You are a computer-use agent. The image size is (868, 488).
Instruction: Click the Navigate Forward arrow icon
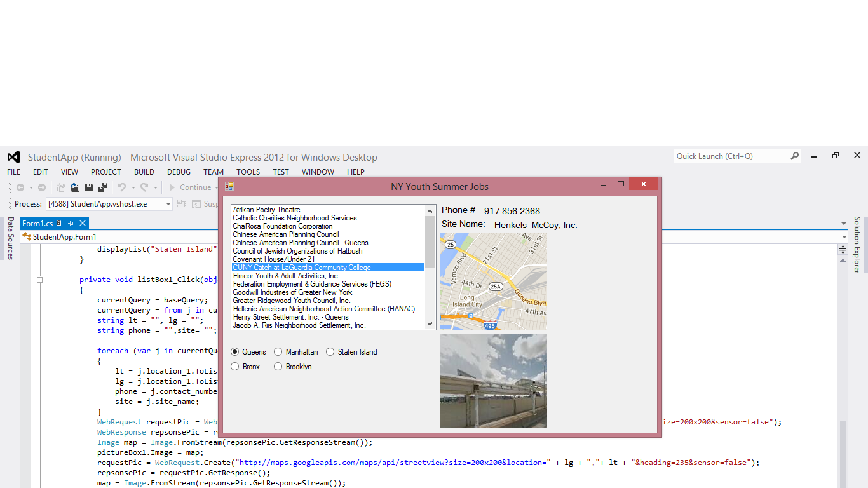pyautogui.click(x=42, y=187)
